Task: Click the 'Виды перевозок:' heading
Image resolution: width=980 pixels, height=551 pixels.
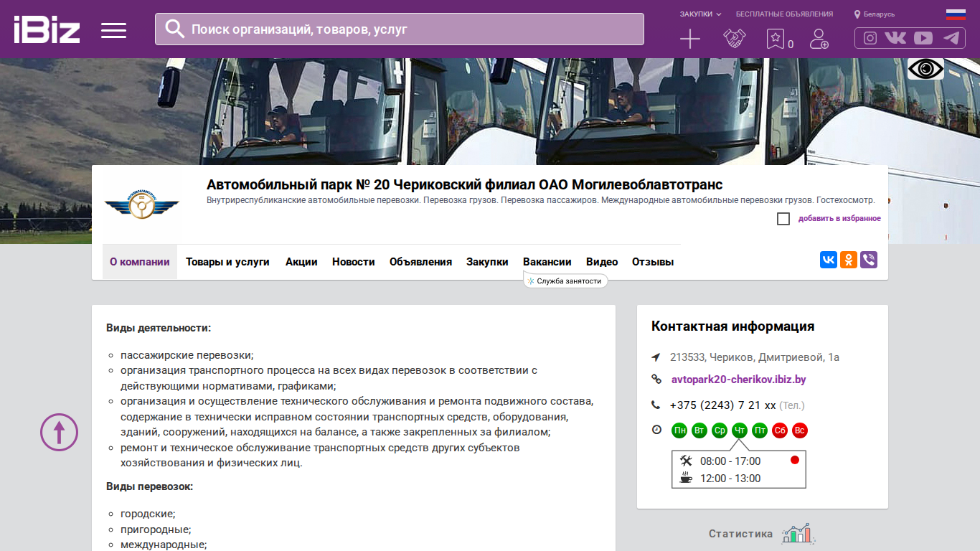Action: tap(150, 486)
